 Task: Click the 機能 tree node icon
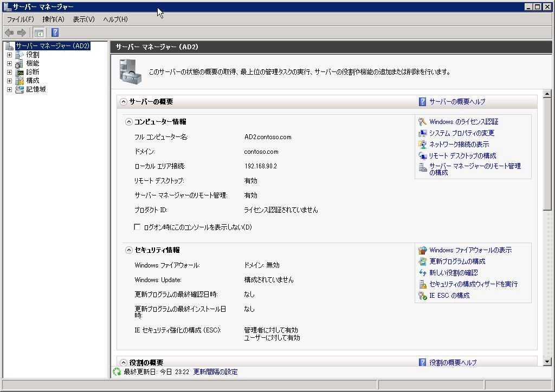coord(20,63)
